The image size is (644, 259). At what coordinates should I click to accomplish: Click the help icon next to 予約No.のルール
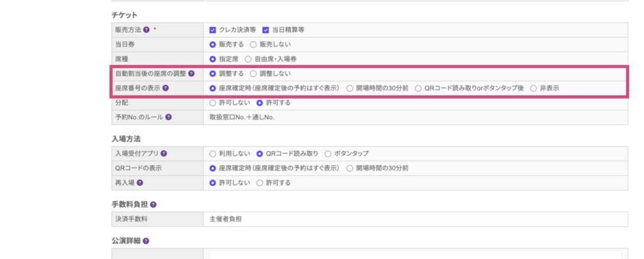click(x=169, y=117)
